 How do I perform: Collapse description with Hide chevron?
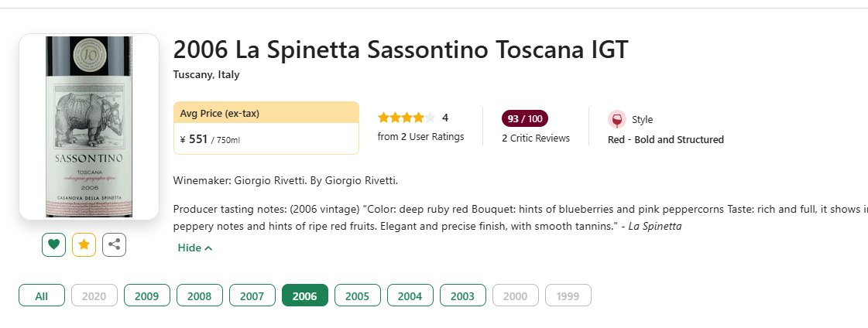click(195, 248)
